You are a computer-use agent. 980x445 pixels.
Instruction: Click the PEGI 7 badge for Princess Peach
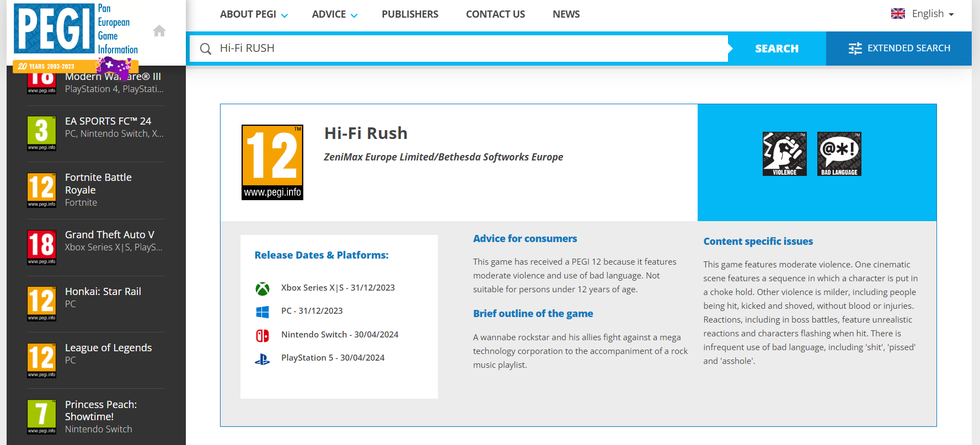pos(42,417)
